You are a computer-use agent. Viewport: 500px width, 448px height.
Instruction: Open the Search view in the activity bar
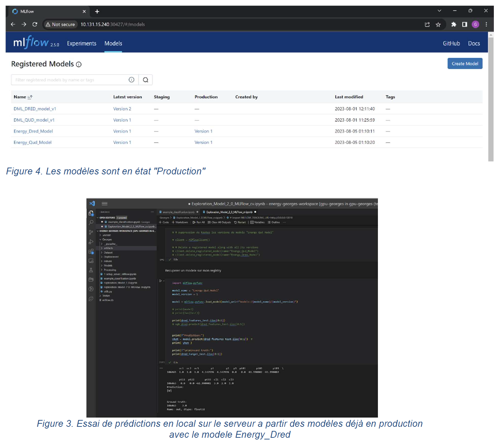91,223
